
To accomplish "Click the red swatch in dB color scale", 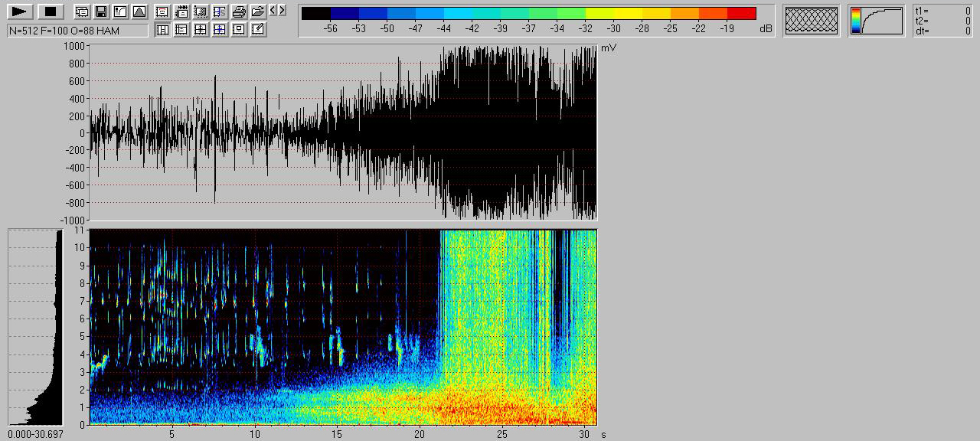I will coord(741,13).
